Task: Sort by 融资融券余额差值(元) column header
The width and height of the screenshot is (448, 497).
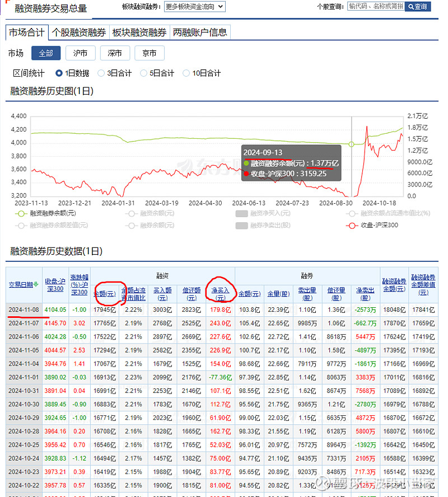Action: click(x=423, y=285)
